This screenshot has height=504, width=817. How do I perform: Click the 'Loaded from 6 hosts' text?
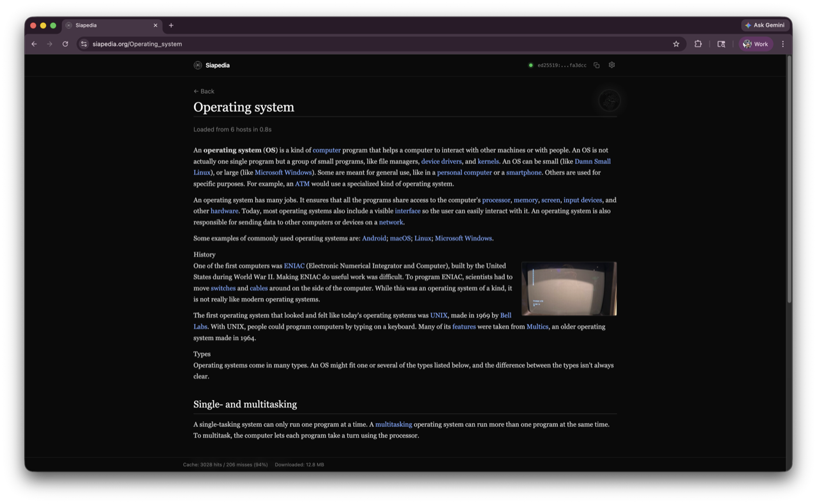232,130
